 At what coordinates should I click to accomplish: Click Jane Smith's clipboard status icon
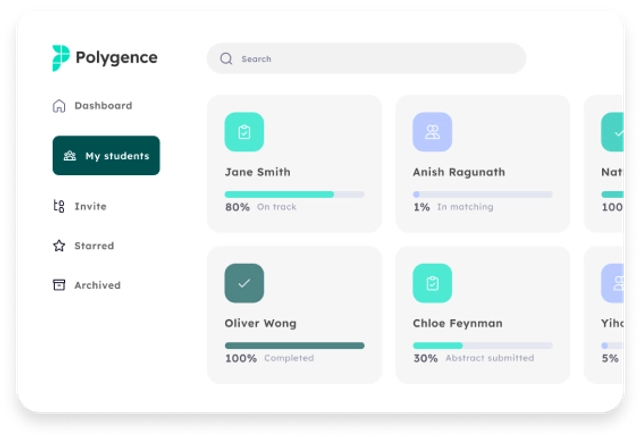point(244,132)
